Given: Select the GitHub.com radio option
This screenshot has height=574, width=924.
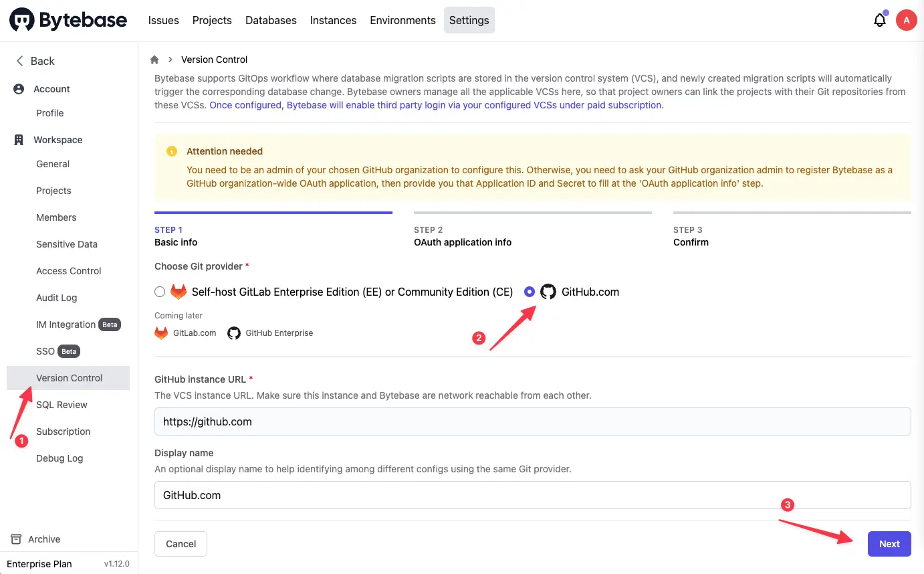Looking at the screenshot, I should click(530, 292).
